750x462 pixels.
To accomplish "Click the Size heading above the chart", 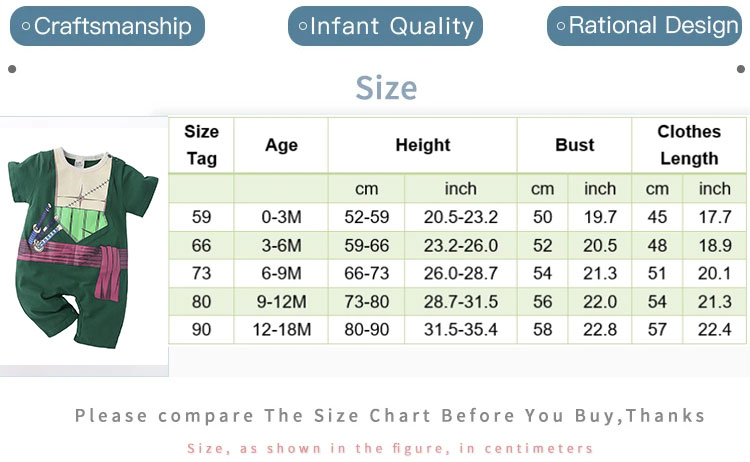I will (x=386, y=88).
